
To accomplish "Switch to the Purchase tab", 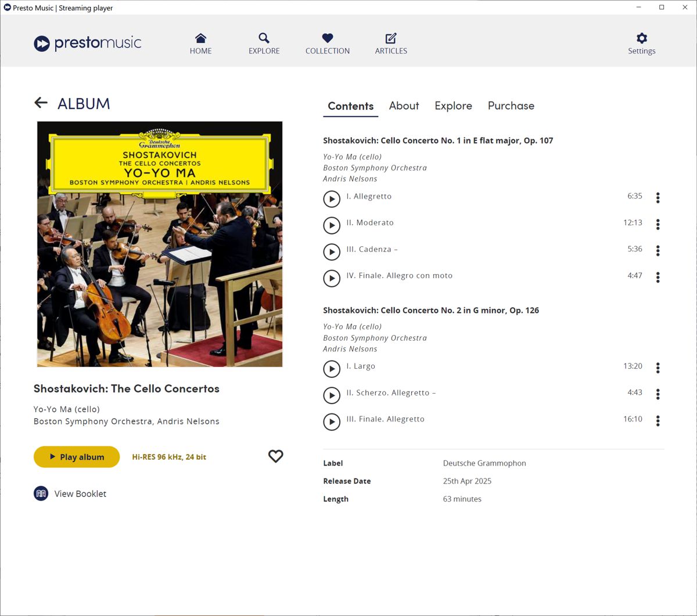I will coord(511,106).
